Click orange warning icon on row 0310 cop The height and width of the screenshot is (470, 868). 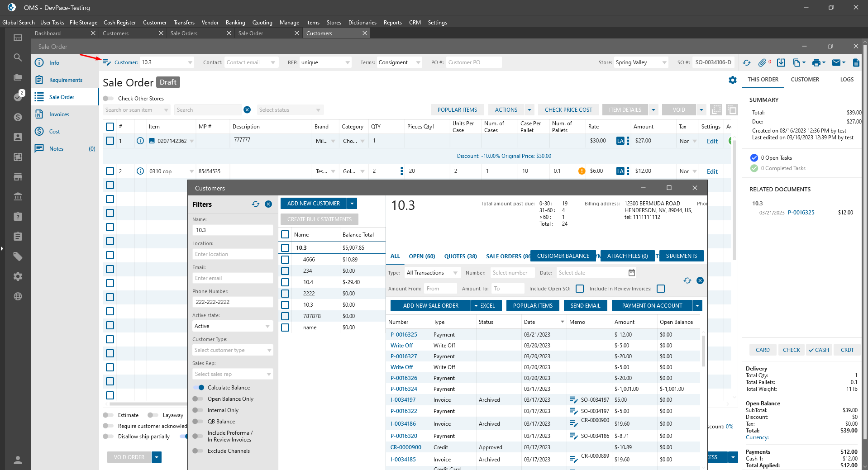click(582, 171)
